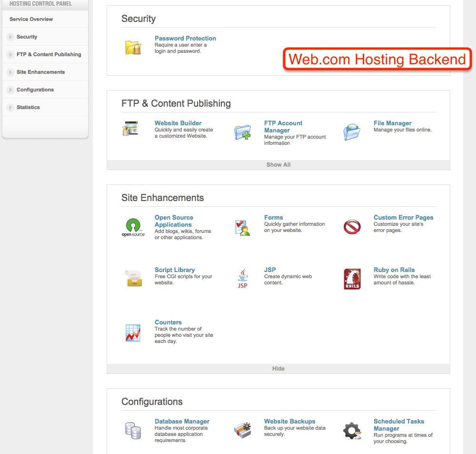Viewport: 476px width, 454px height.
Task: Click the Forms checklist icon
Action: point(243,228)
